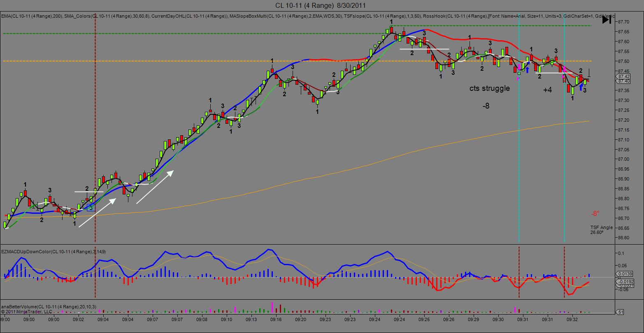Viewport: 644px width, 333px height.
Task: Click the 09:13 time axis label
Action: pos(251,319)
